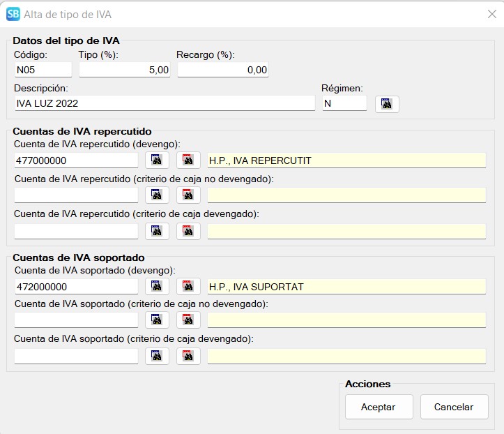Click red binoculars for repercutido caja devengado
This screenshot has height=434, width=504.
[x=188, y=231]
